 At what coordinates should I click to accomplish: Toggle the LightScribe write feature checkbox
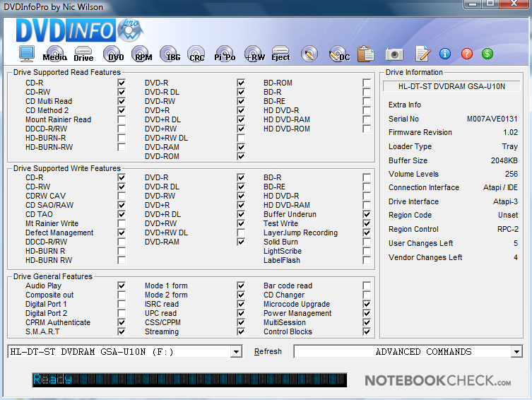[366, 252]
